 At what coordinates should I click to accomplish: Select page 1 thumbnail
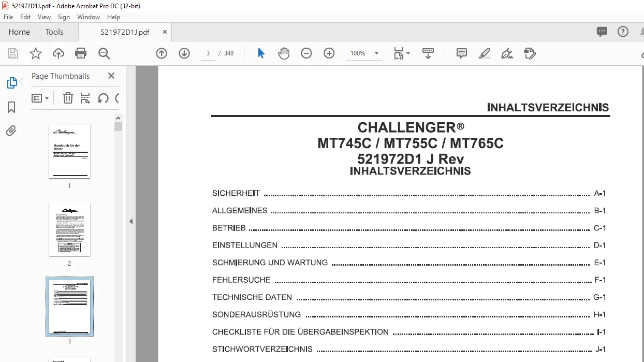click(x=69, y=151)
